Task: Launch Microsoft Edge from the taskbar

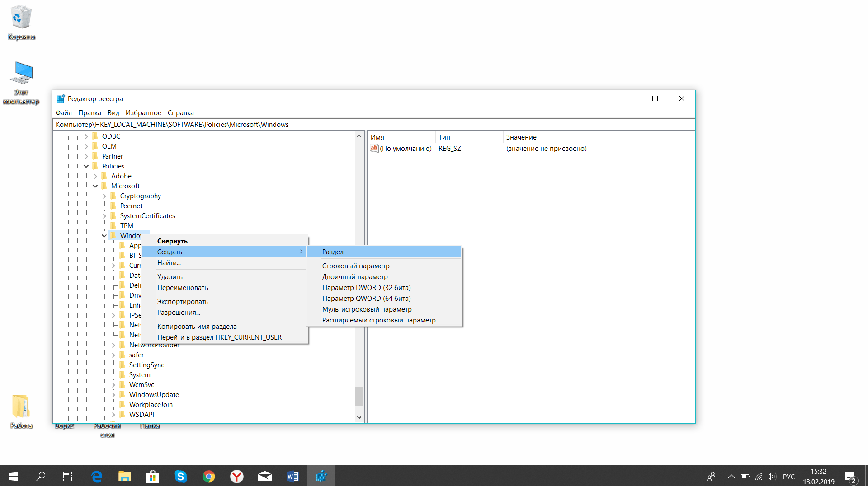Action: (x=96, y=476)
